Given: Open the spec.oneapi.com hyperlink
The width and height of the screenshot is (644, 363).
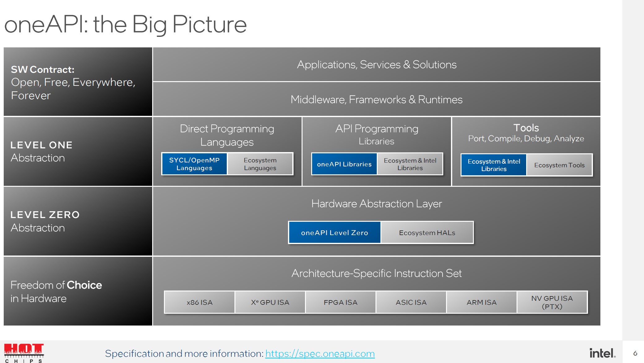Looking at the screenshot, I should click(320, 353).
